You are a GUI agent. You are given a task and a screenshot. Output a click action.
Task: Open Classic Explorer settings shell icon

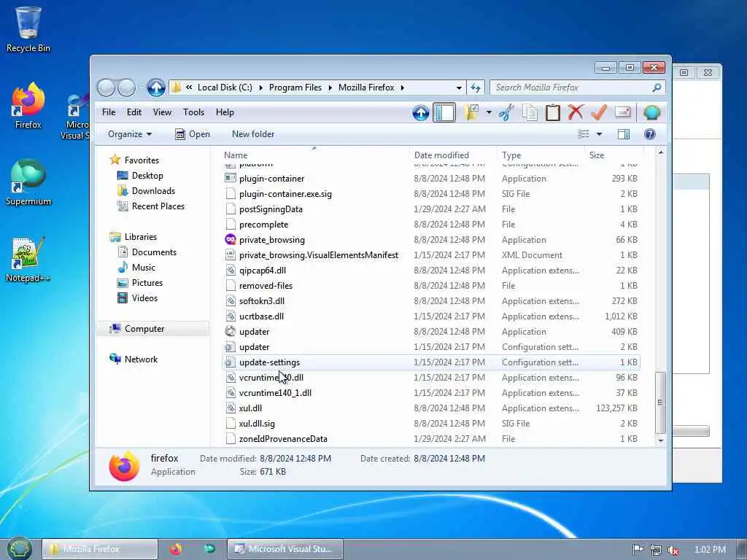[651, 113]
